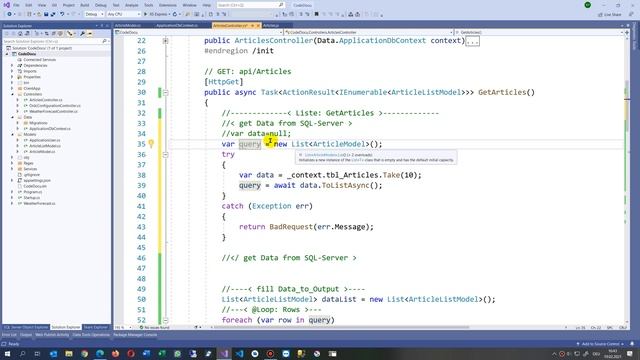
Task: Click the user account avatar icon
Action: (587, 5)
